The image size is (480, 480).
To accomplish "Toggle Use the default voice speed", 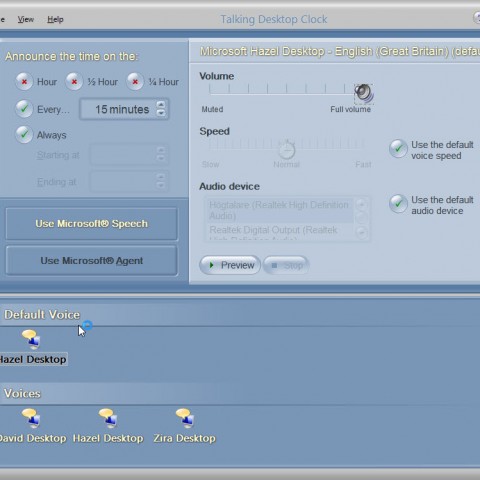I will [398, 149].
